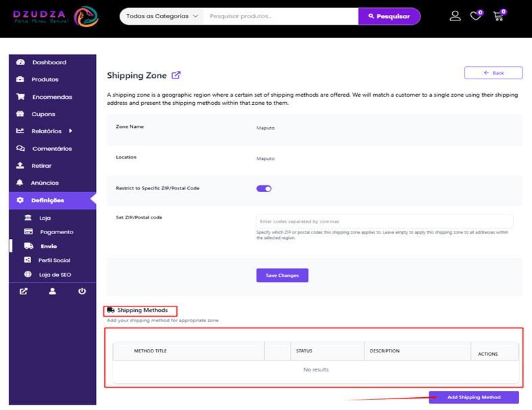Click the power logout icon in sidebar
This screenshot has height=410, width=532.
82,291
